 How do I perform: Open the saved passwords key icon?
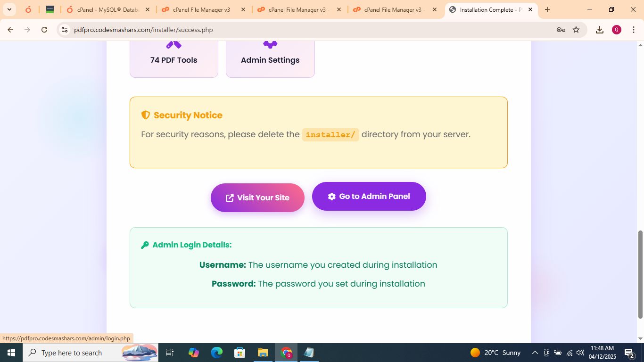click(x=561, y=30)
